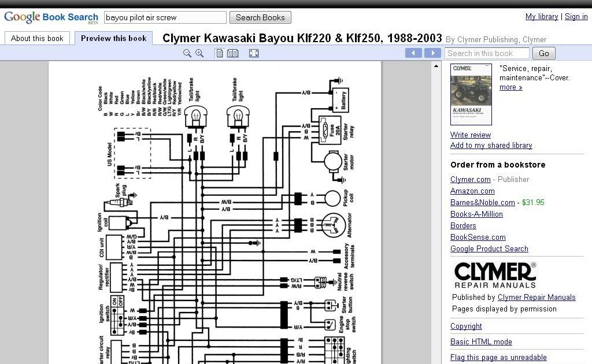Image resolution: width=592 pixels, height=364 pixels.
Task: Click By Clymer Publishing, Clymer author text
Action: pyautogui.click(x=495, y=40)
